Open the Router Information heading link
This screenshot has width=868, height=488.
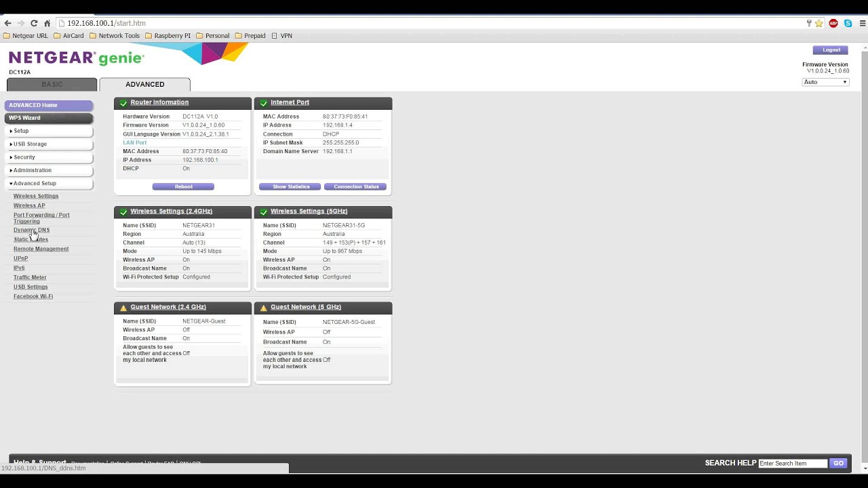tap(159, 102)
